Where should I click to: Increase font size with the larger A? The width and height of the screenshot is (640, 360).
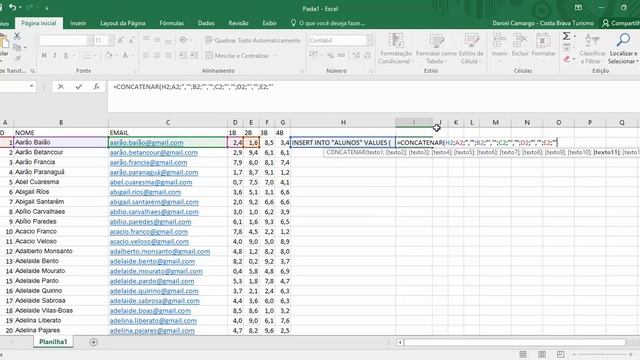(x=121, y=40)
